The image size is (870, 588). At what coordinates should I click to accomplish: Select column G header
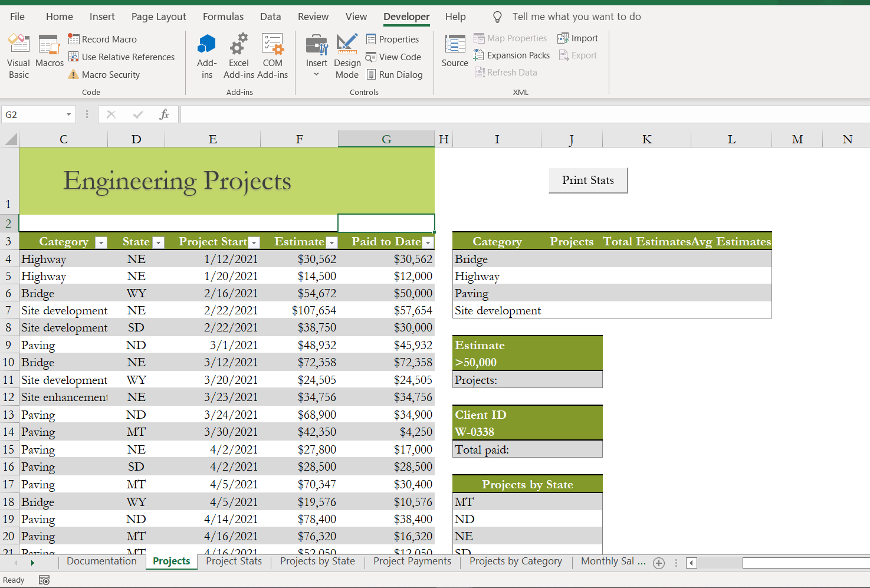(x=386, y=139)
